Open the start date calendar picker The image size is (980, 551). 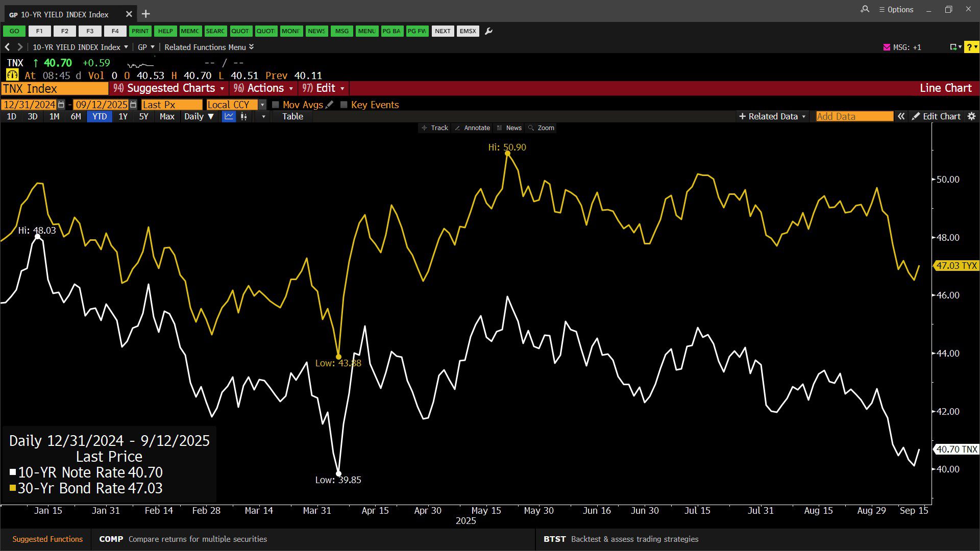pos(61,105)
